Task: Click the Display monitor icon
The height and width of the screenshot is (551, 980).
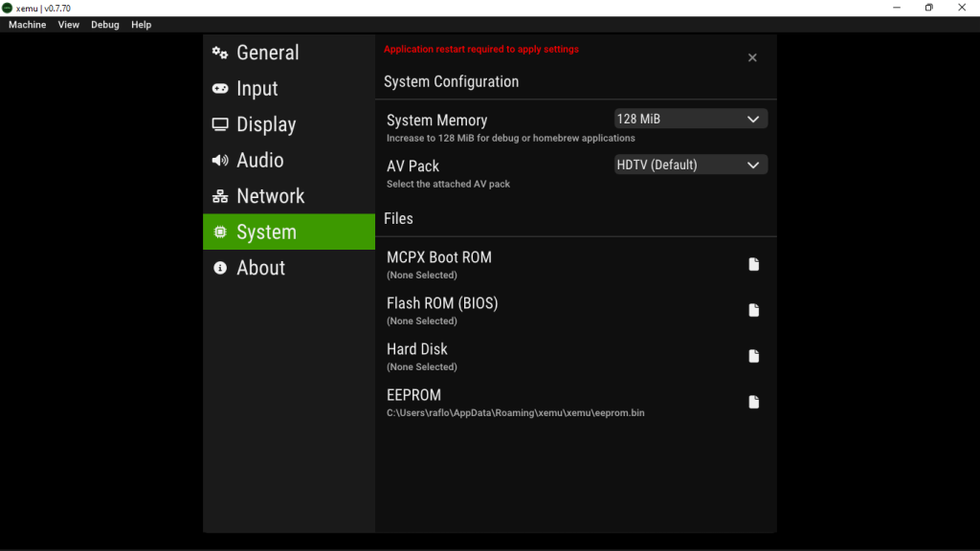Action: (x=220, y=124)
